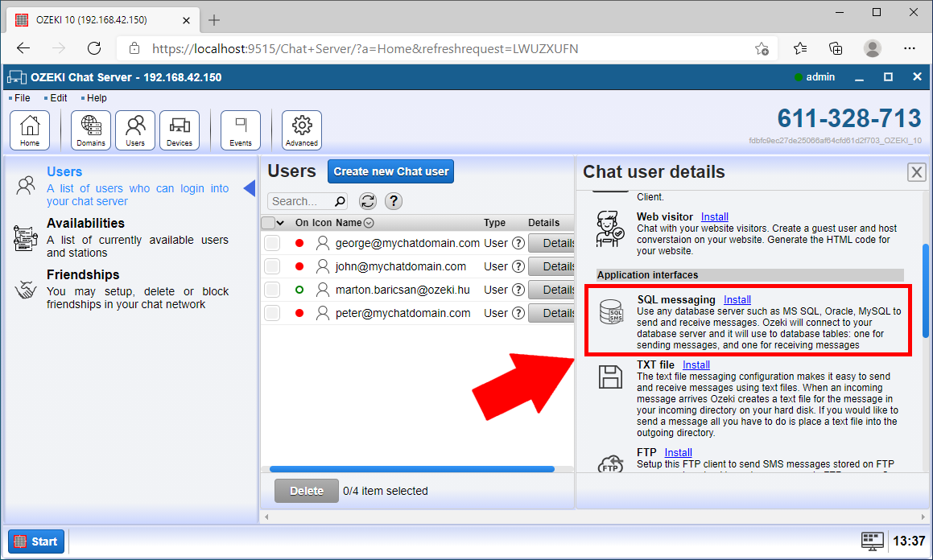The height and width of the screenshot is (560, 933).
Task: Open the Home screen icon
Action: coord(29,130)
